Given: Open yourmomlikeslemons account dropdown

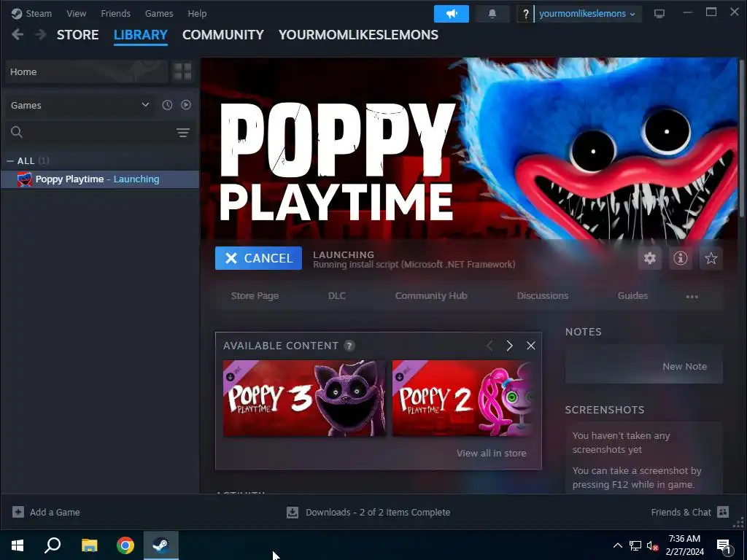Looking at the screenshot, I should 587,14.
